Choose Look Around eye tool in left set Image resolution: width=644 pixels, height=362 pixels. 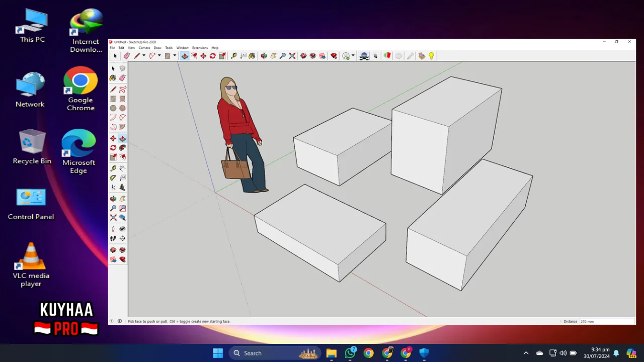(122, 228)
